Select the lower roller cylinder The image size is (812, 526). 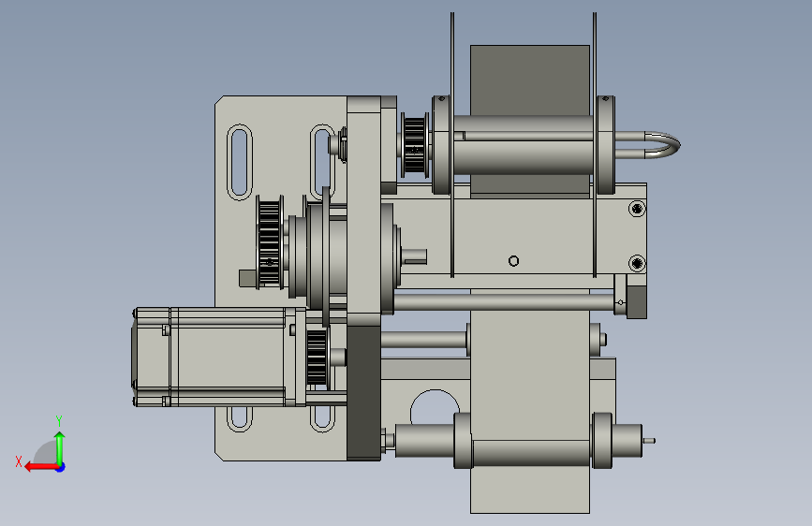tap(530, 452)
